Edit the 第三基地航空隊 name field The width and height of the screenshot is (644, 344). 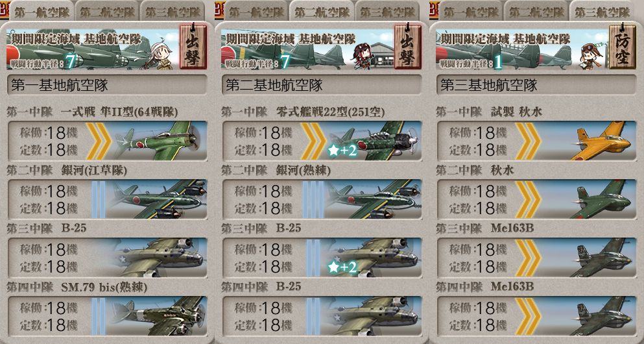tap(536, 85)
